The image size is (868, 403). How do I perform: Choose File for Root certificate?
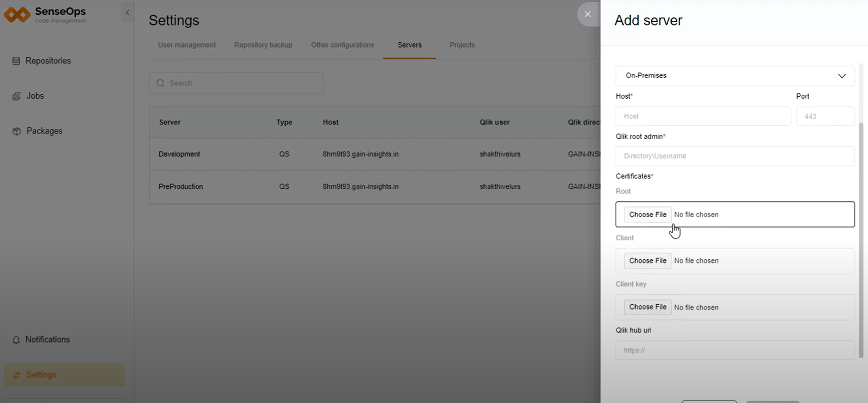(648, 214)
